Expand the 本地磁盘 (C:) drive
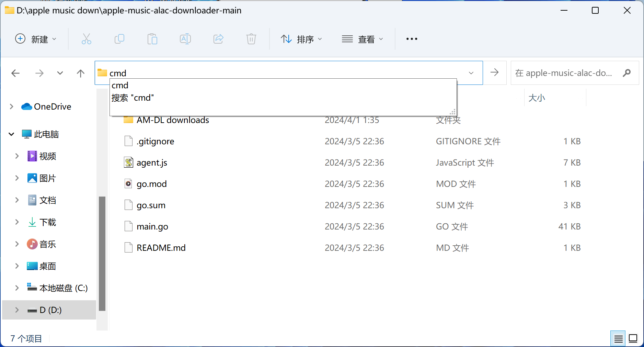This screenshot has width=644, height=347. click(x=17, y=288)
